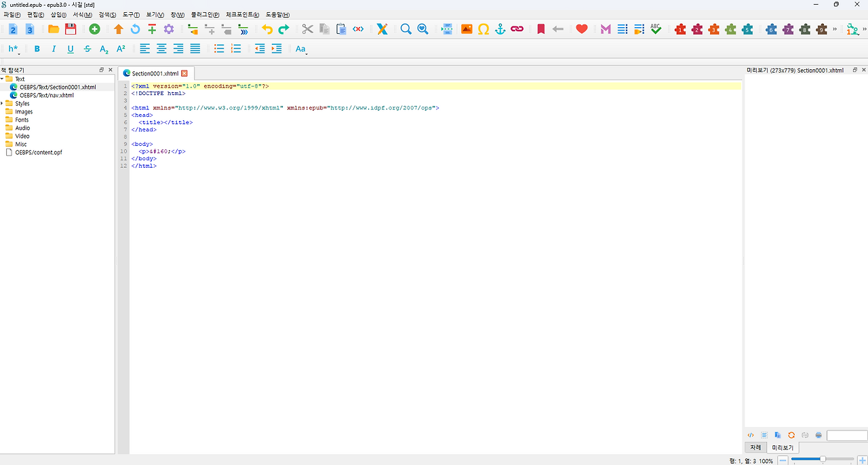Expand the Styles folder in book browser

click(x=2, y=104)
